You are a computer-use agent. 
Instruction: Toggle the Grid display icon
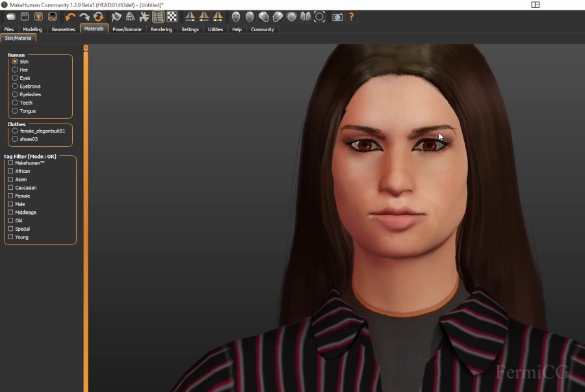158,17
